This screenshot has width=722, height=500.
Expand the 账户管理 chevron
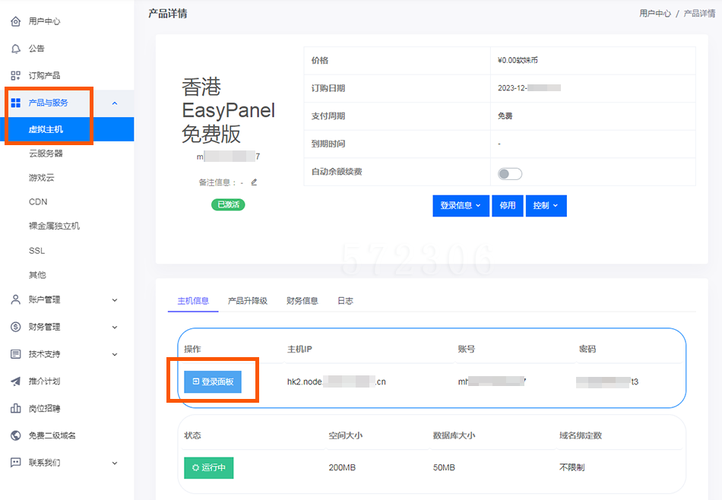pyautogui.click(x=115, y=300)
